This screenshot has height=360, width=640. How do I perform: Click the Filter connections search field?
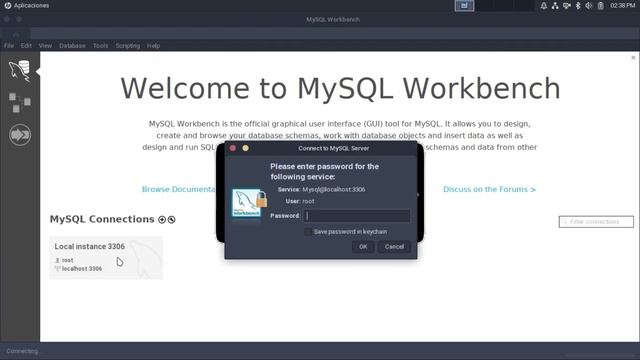click(x=596, y=222)
